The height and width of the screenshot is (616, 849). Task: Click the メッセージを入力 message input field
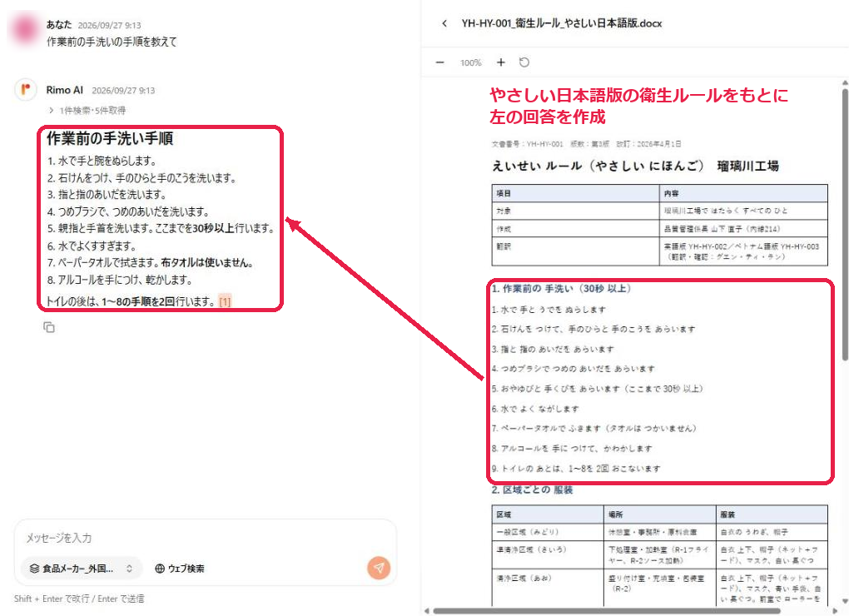tap(206, 538)
